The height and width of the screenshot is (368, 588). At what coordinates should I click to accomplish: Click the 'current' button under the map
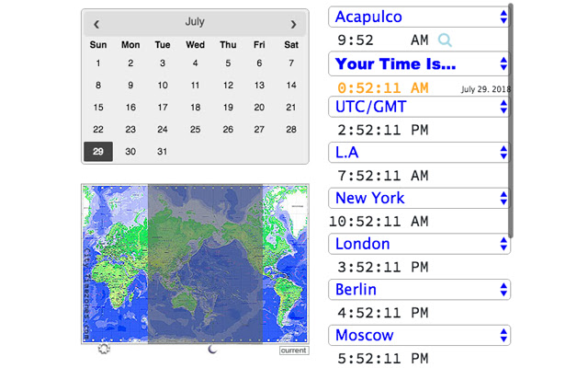(294, 351)
